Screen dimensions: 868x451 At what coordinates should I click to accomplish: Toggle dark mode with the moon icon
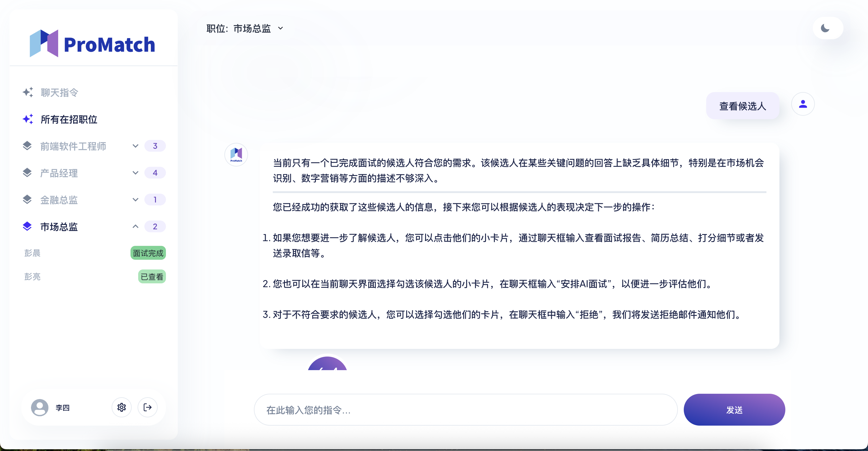tap(825, 28)
